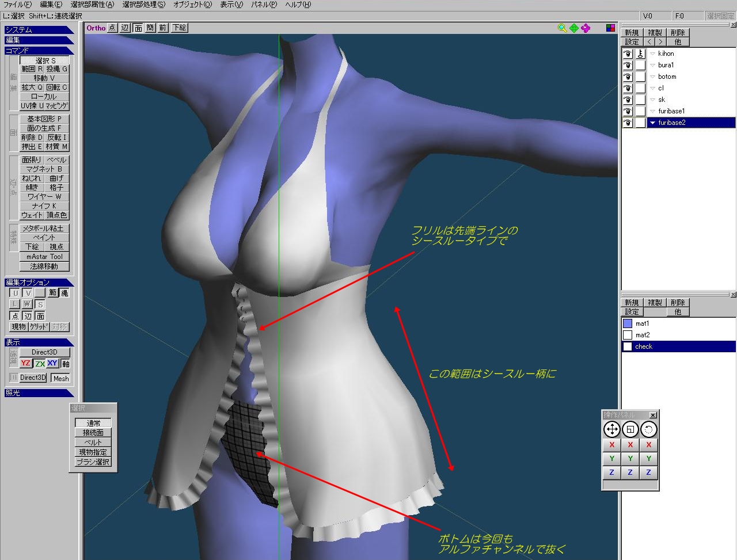
Task: Select the mat1 blue material swatch
Action: [x=628, y=323]
